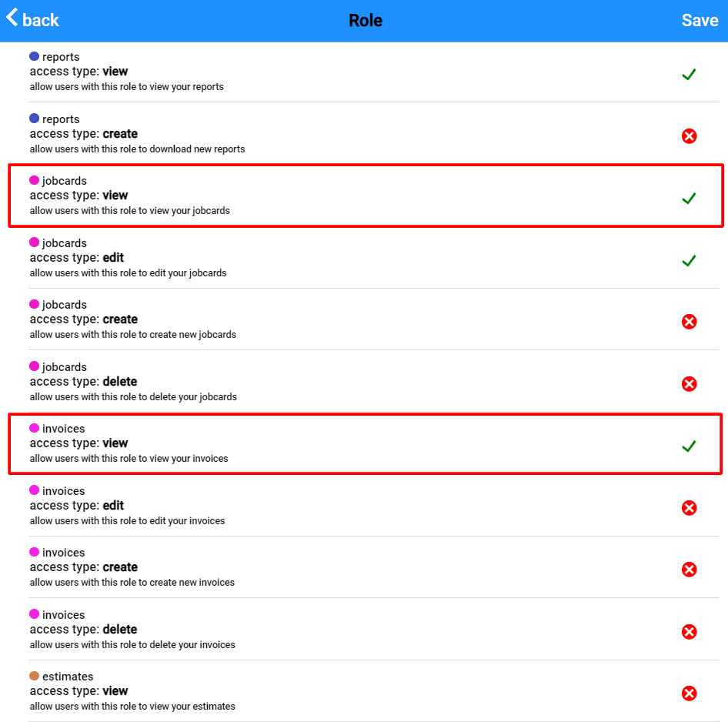Click the Role title in the header
This screenshot has height=722, width=728.
coord(366,20)
